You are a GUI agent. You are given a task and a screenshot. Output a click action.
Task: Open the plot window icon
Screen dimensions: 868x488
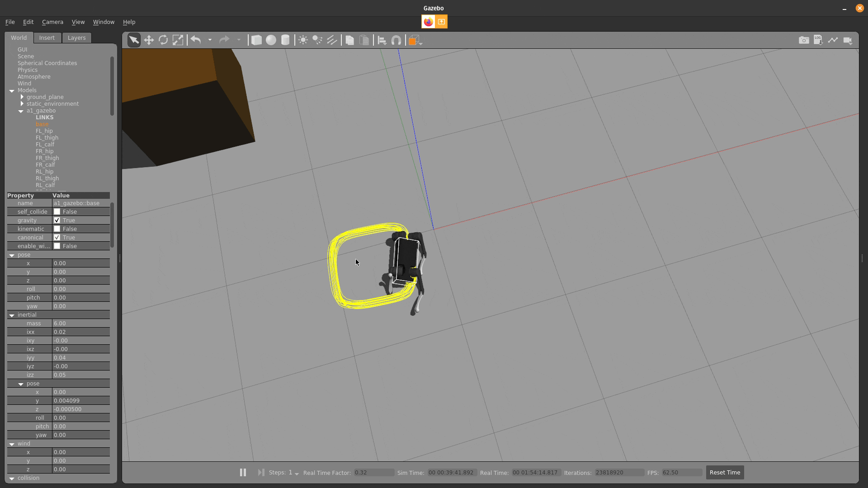click(833, 40)
